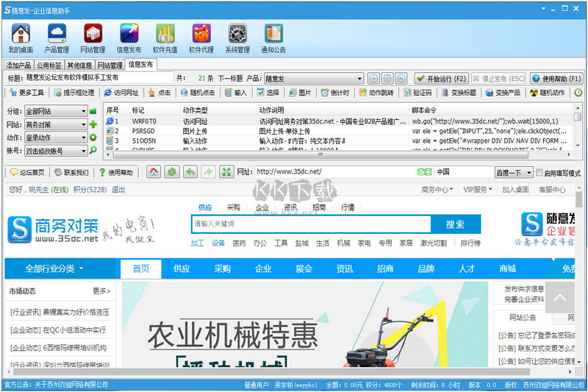Toggle checkbox for row 2 PSRSGD
Viewport: 588px width, 392px height.
pyautogui.click(x=110, y=131)
